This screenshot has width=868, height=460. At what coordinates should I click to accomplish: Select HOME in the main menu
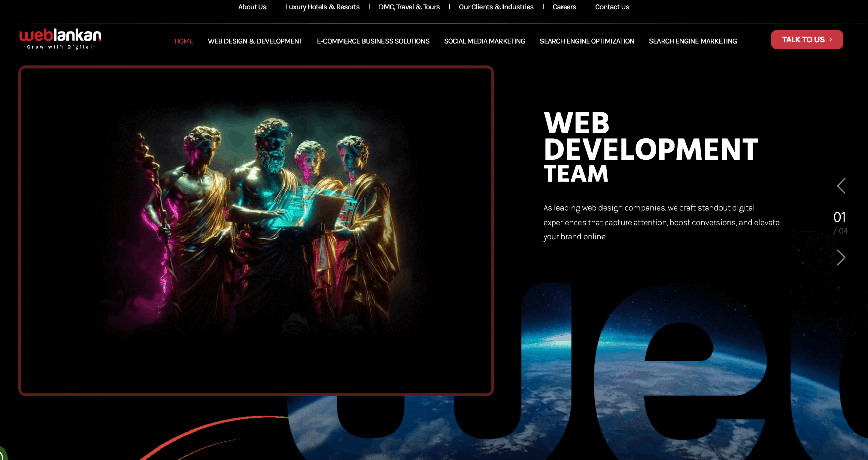click(x=184, y=41)
